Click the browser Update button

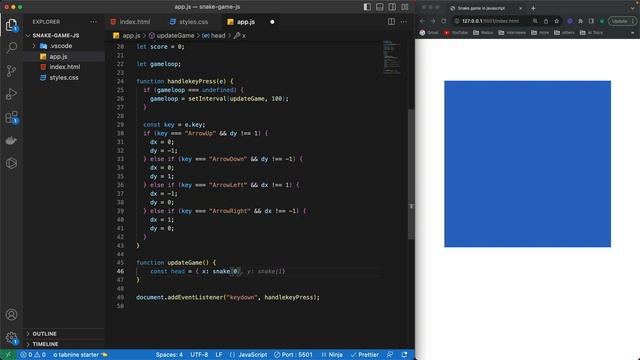pyautogui.click(x=622, y=21)
